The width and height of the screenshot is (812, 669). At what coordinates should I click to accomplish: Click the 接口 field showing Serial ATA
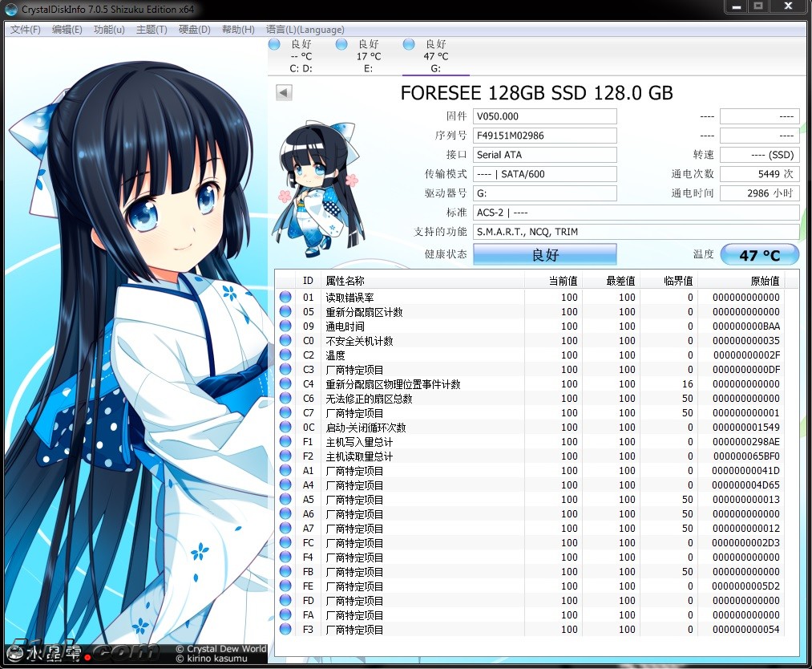coord(545,155)
